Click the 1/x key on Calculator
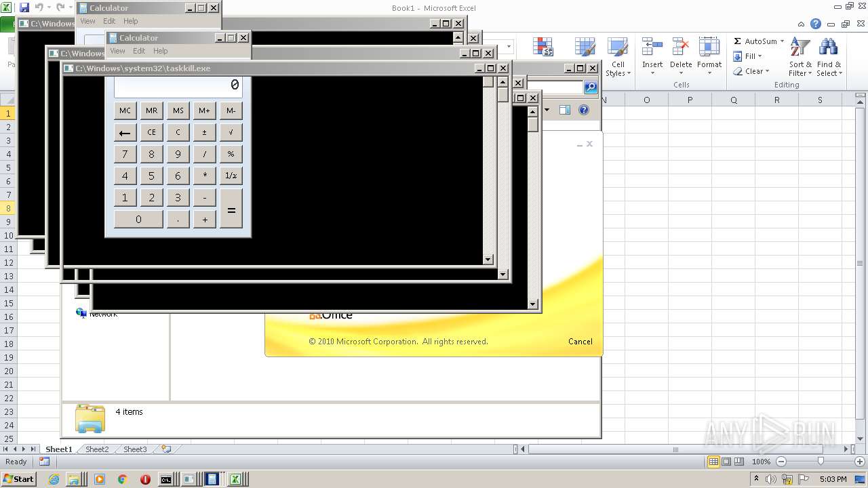 click(x=231, y=176)
